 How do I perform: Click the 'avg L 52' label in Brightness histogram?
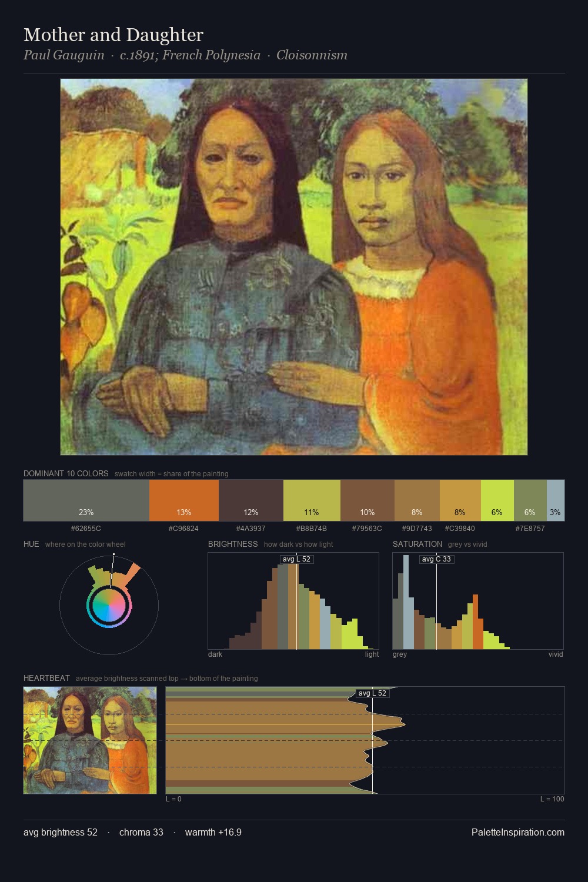pyautogui.click(x=296, y=559)
